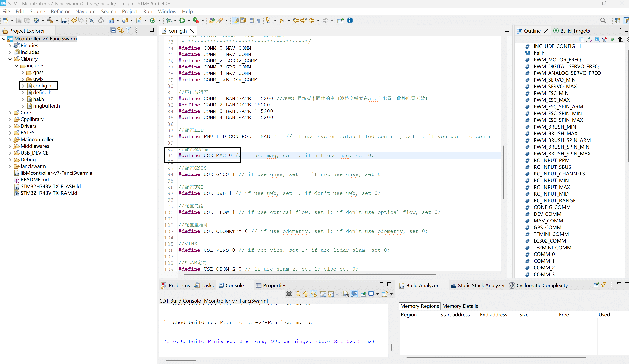This screenshot has width=629, height=364.
Task: Select PWM_MOTOR_FREQ in Outline list
Action: (557, 60)
